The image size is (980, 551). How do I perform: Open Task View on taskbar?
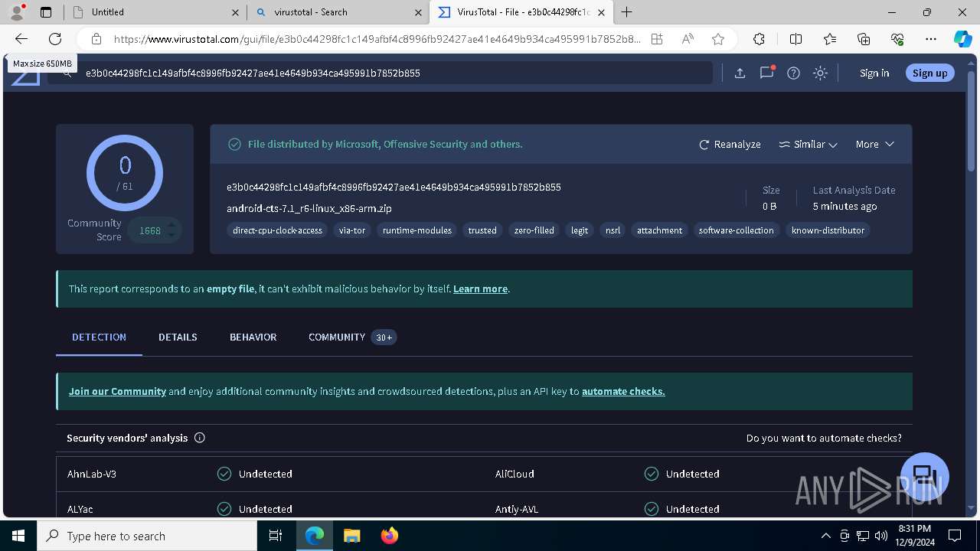click(x=276, y=536)
